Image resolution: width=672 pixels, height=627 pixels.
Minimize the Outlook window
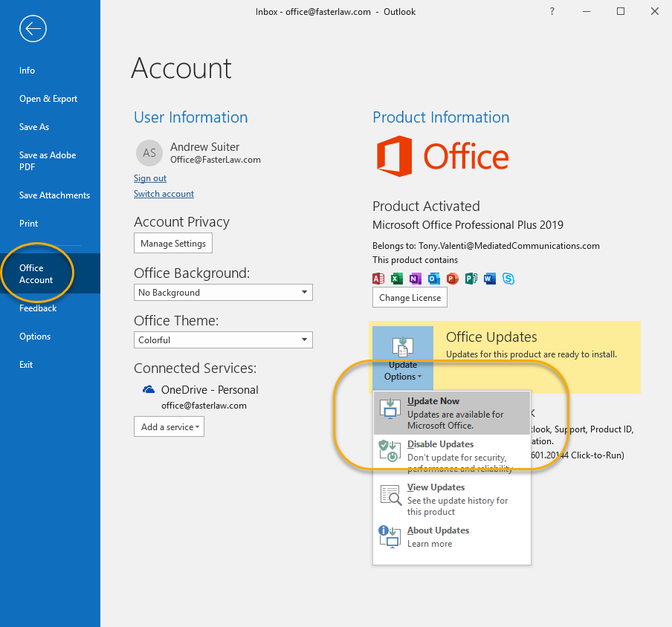tap(587, 12)
